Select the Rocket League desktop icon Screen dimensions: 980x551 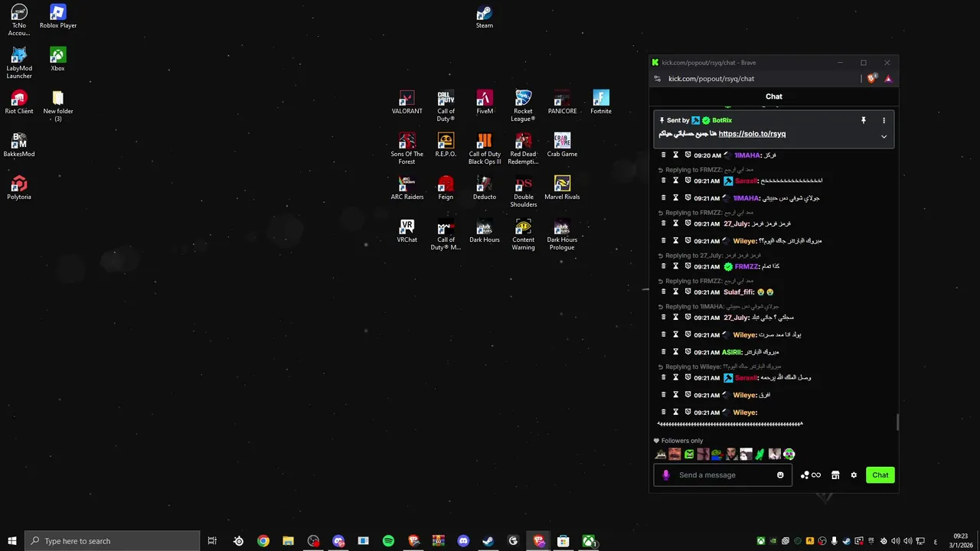523,106
